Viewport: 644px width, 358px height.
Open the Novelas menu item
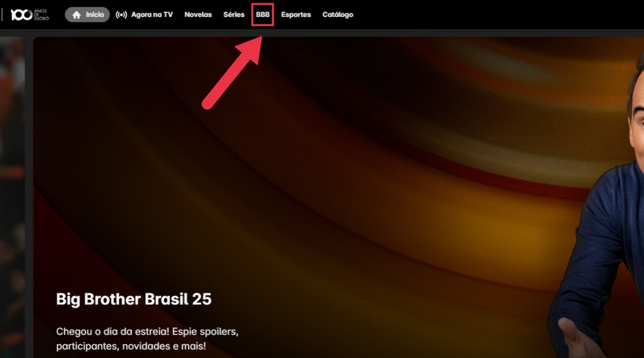[x=198, y=14]
